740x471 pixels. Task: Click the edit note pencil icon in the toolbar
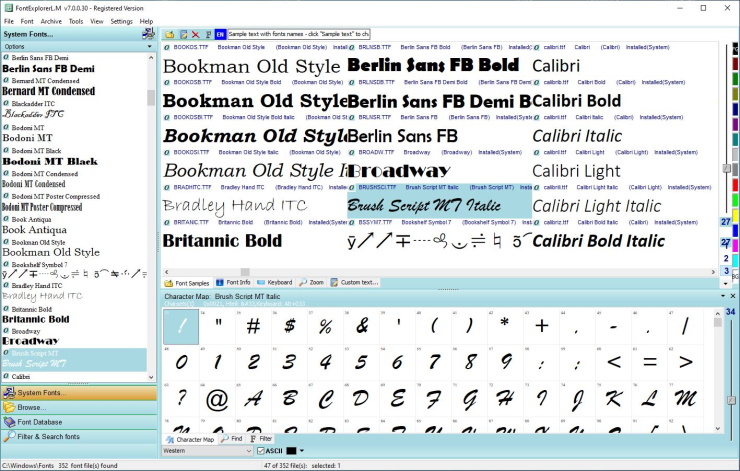click(184, 34)
